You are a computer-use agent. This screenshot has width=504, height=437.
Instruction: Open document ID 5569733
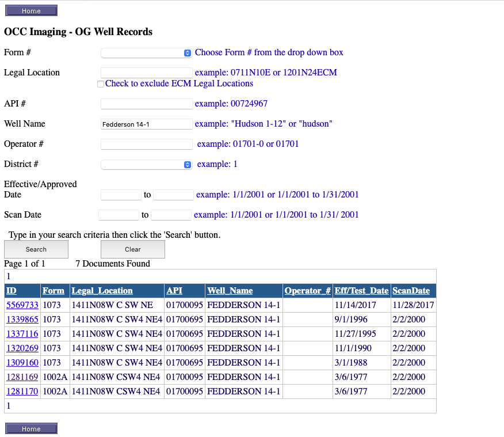tap(22, 305)
